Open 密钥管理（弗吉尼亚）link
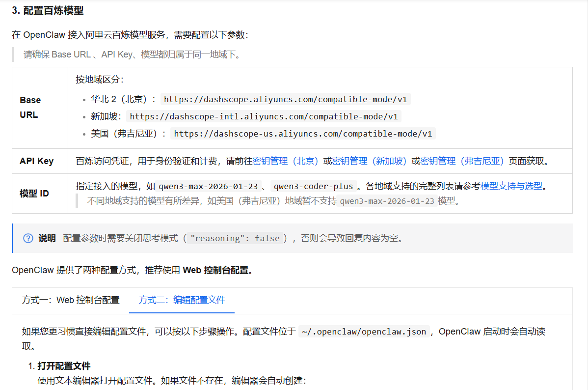The width and height of the screenshot is (588, 390). pos(462,161)
